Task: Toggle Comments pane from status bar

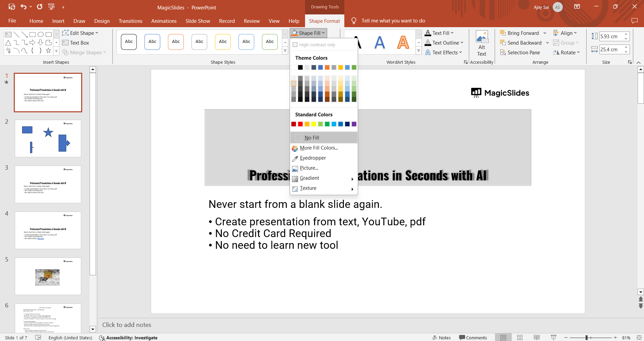Action: 473,337
